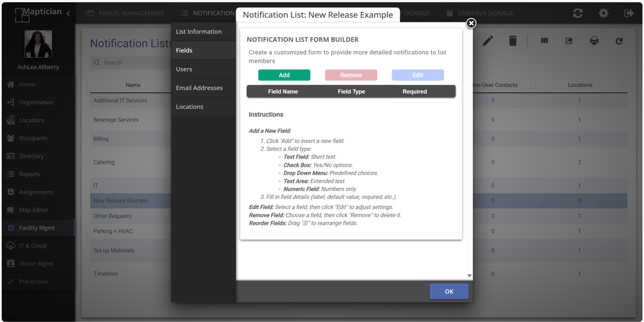Viewport: 644px width, 322px height.
Task: Switch to the Users tab in dialog
Action: tap(184, 69)
